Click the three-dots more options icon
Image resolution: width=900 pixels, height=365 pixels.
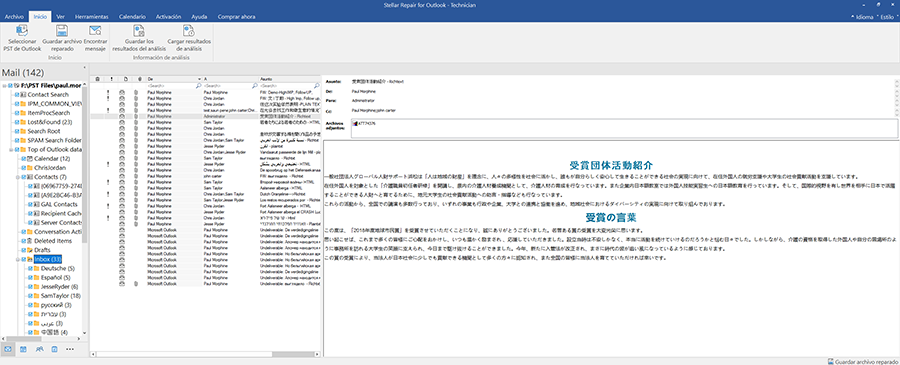70,349
